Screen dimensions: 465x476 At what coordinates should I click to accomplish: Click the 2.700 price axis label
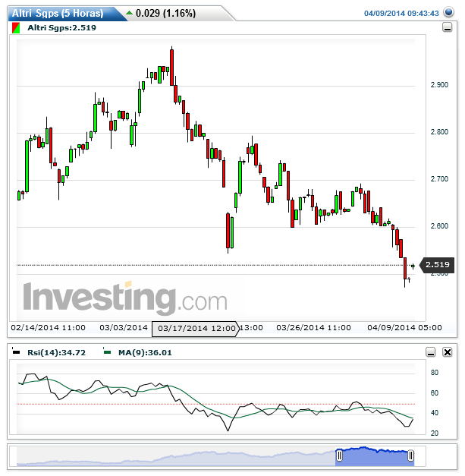coord(439,179)
